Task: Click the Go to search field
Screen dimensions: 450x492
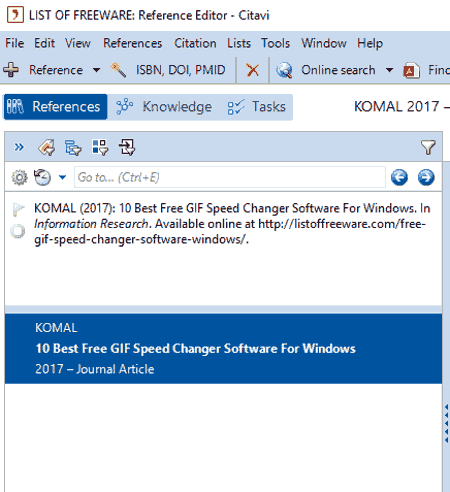Action: (x=230, y=177)
